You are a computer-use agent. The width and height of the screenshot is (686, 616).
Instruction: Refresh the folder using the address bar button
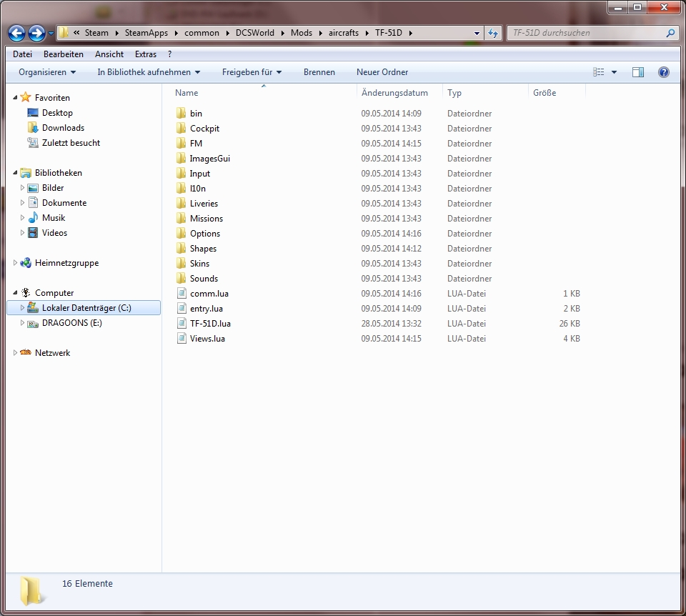[x=493, y=33]
